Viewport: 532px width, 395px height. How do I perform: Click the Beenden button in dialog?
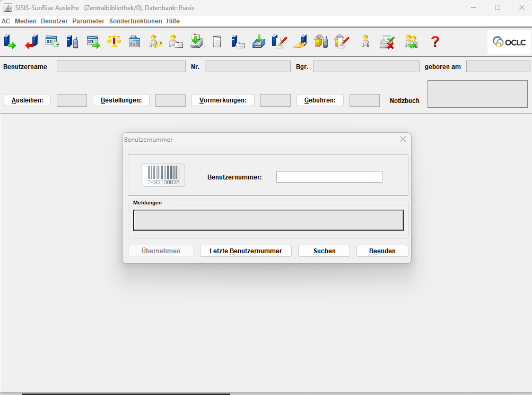click(x=382, y=251)
